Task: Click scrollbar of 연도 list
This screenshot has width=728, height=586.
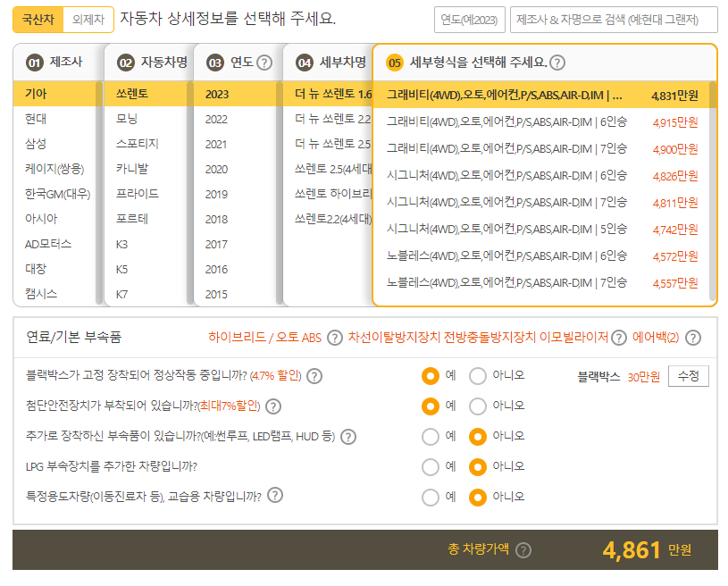Action: [279, 193]
